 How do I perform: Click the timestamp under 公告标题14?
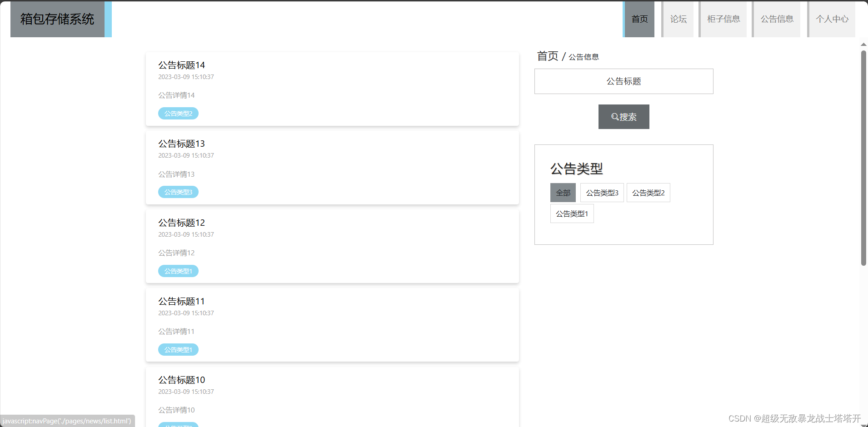[x=186, y=77]
